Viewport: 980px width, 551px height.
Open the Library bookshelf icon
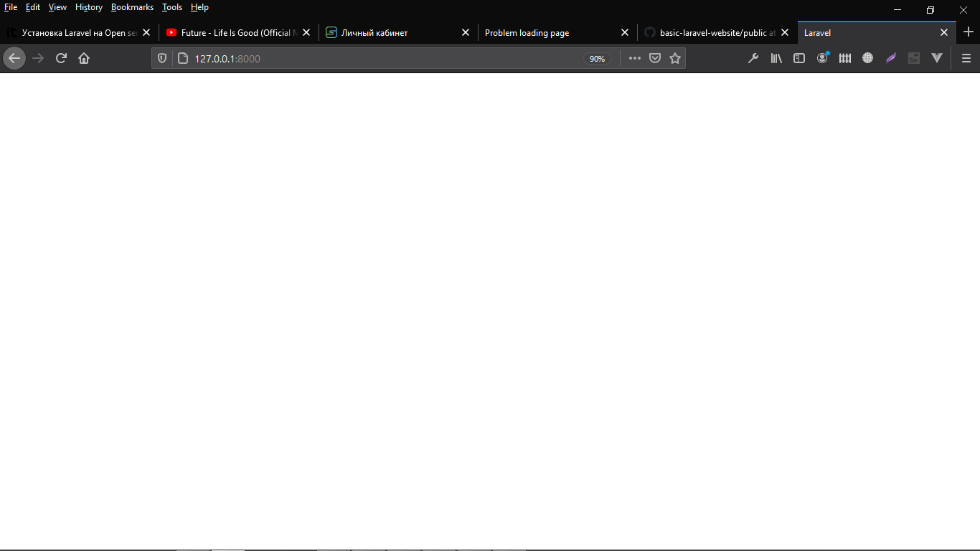[776, 58]
